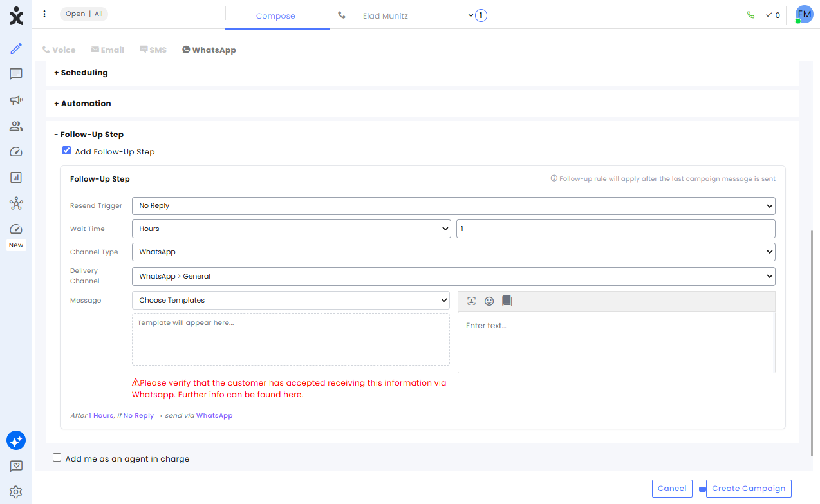
Task: Select the WhatsApp channel tab
Action: [x=209, y=50]
